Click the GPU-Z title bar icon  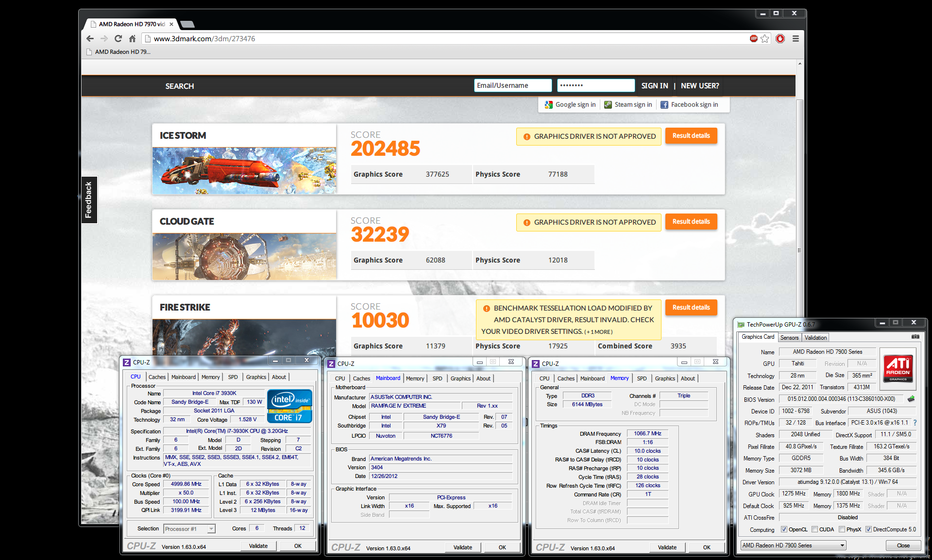741,325
